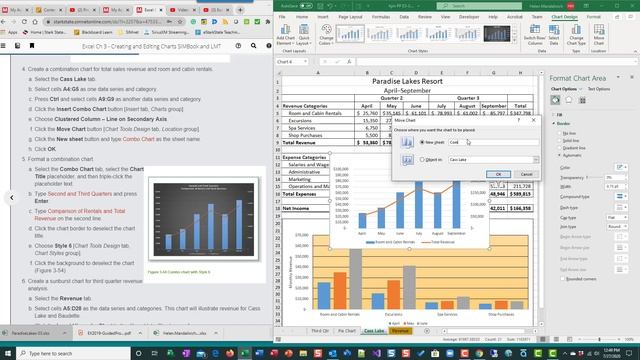The width and height of the screenshot is (640, 360).
Task: Open the SIMbook hamburger menu
Action: 3,46
